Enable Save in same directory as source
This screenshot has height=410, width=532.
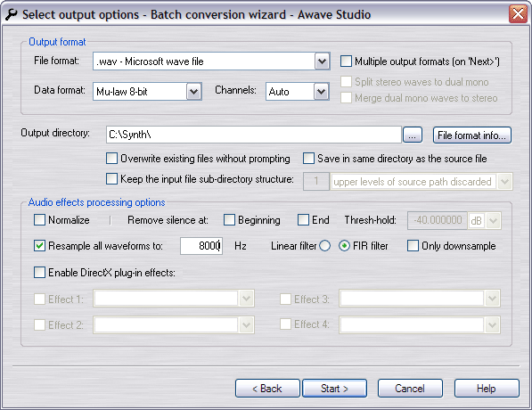(x=308, y=159)
